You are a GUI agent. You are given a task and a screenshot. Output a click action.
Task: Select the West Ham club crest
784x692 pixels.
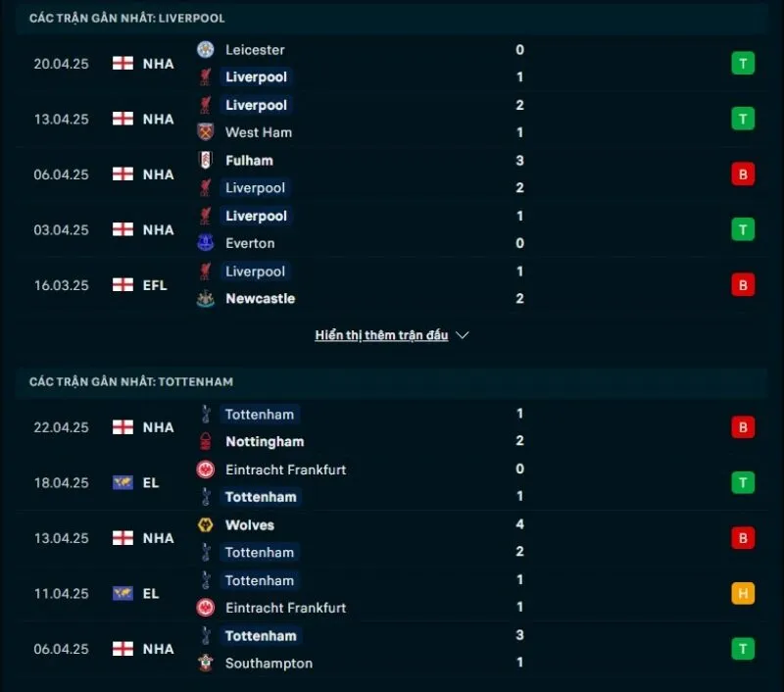[206, 132]
